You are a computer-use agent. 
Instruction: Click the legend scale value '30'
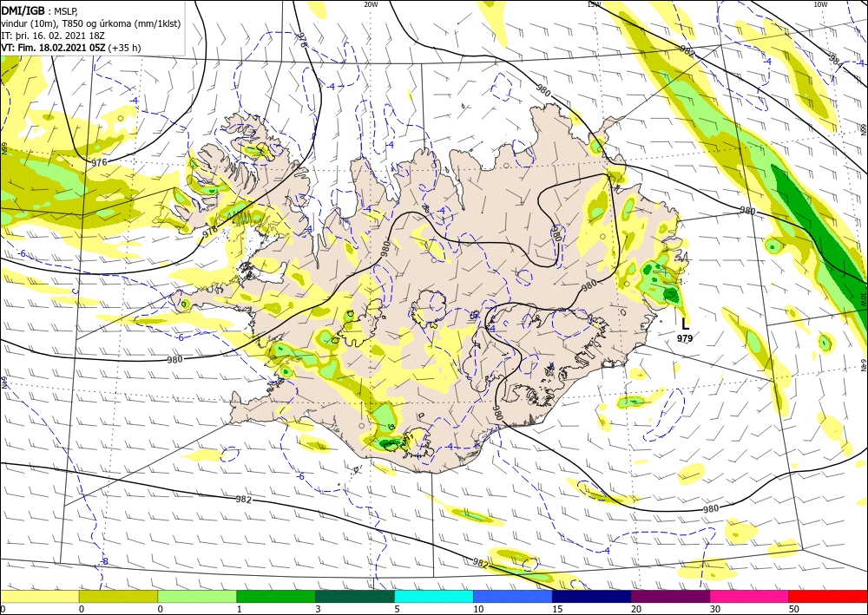point(714,609)
